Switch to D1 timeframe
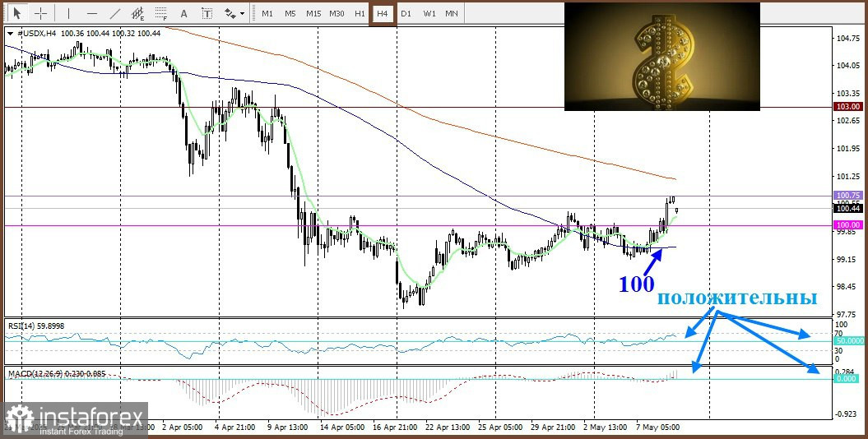Screen dimensions: 868x439 point(406,13)
